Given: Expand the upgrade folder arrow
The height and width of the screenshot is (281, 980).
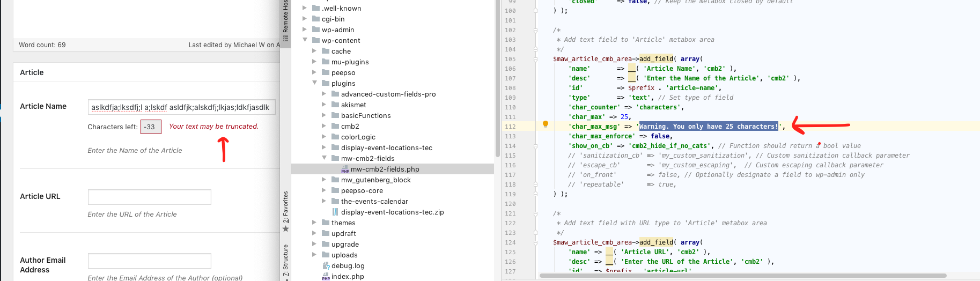Looking at the screenshot, I should (x=314, y=244).
